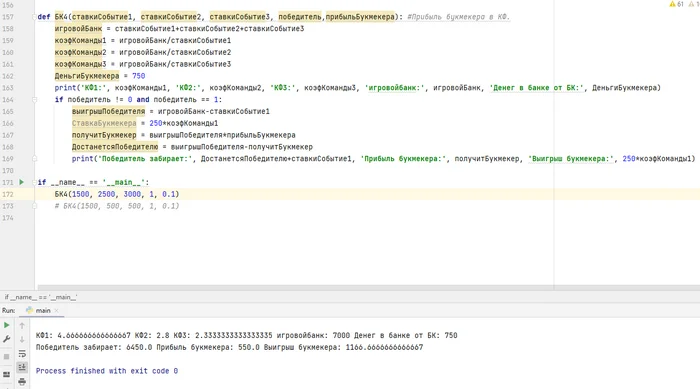Collapse the if block at line 164

click(34, 100)
